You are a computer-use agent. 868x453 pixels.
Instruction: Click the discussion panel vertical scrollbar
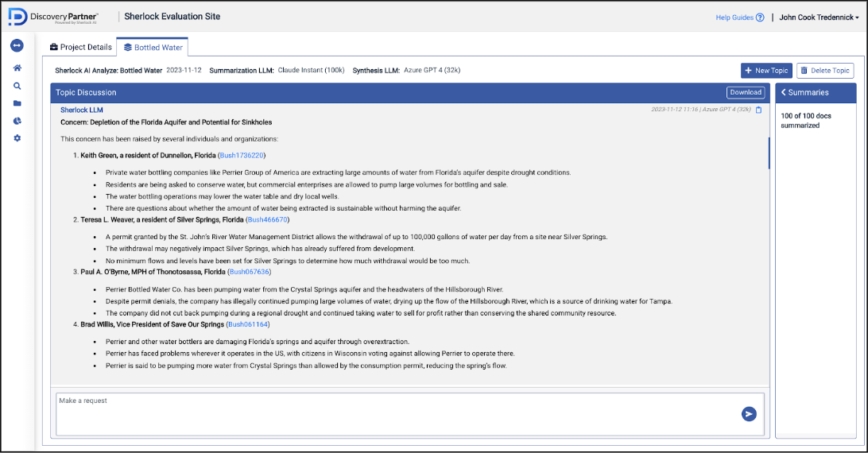(769, 153)
